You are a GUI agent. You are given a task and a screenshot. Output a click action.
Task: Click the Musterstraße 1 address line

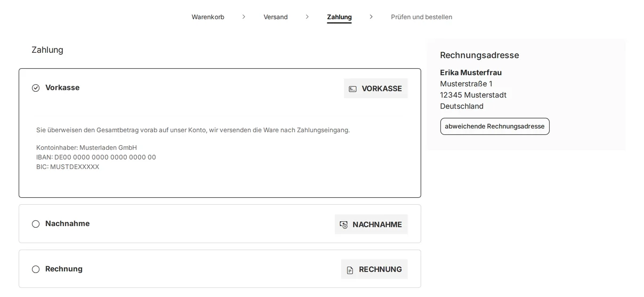(x=466, y=84)
